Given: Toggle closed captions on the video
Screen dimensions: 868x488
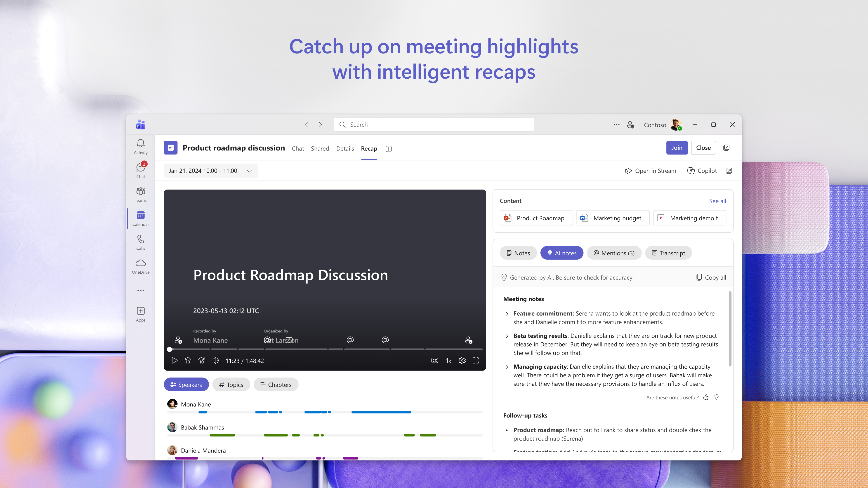Looking at the screenshot, I should coord(435,360).
